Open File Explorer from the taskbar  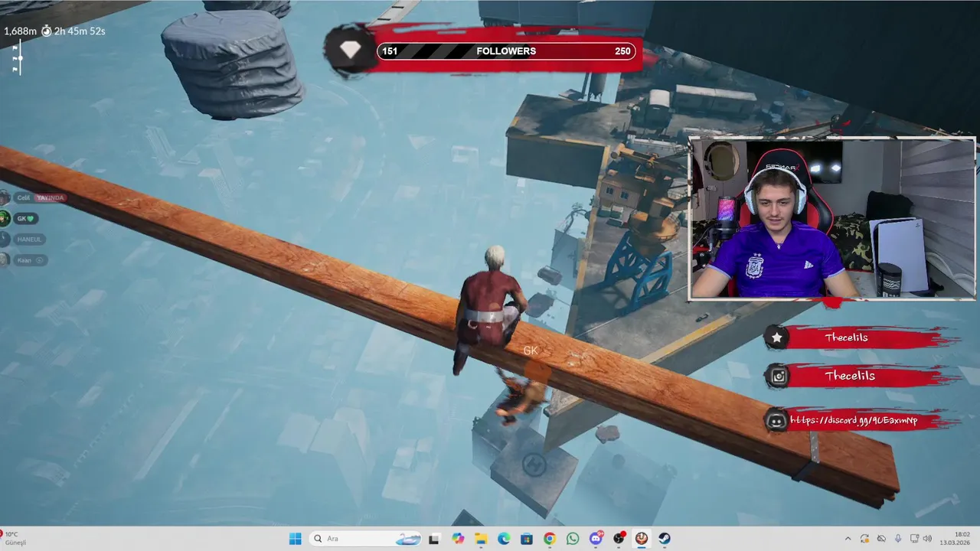tap(481, 539)
